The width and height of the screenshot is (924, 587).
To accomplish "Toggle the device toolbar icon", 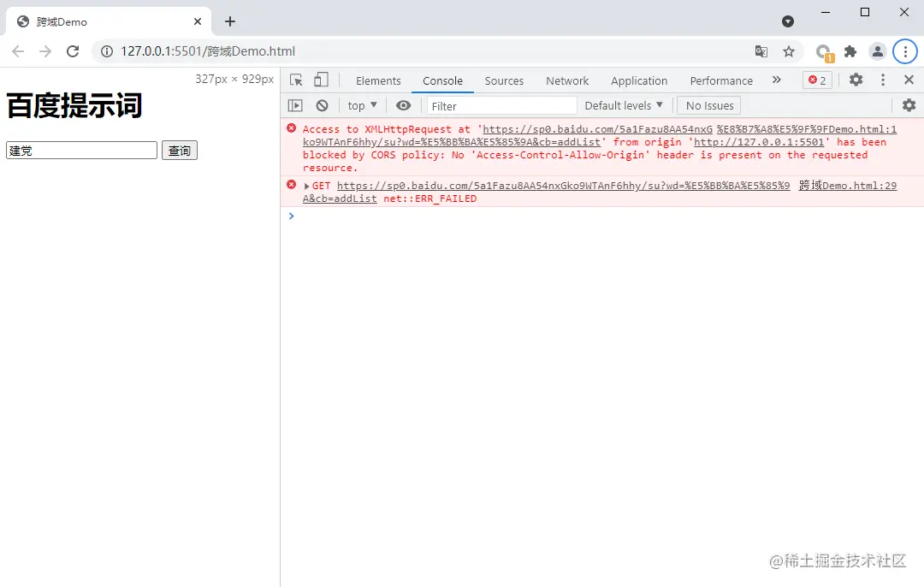I will click(x=321, y=80).
